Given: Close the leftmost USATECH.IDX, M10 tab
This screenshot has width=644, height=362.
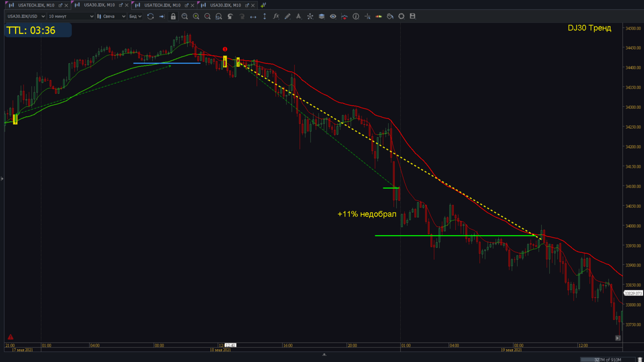Looking at the screenshot, I should [66, 5].
